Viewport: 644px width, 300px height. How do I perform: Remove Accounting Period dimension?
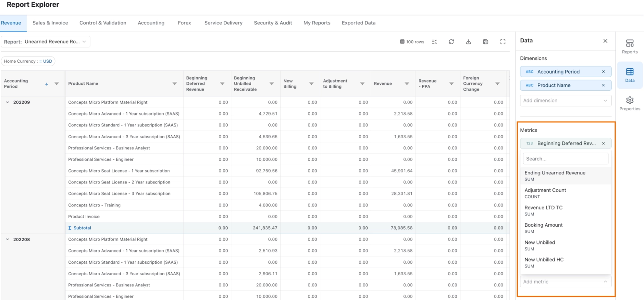tap(603, 71)
